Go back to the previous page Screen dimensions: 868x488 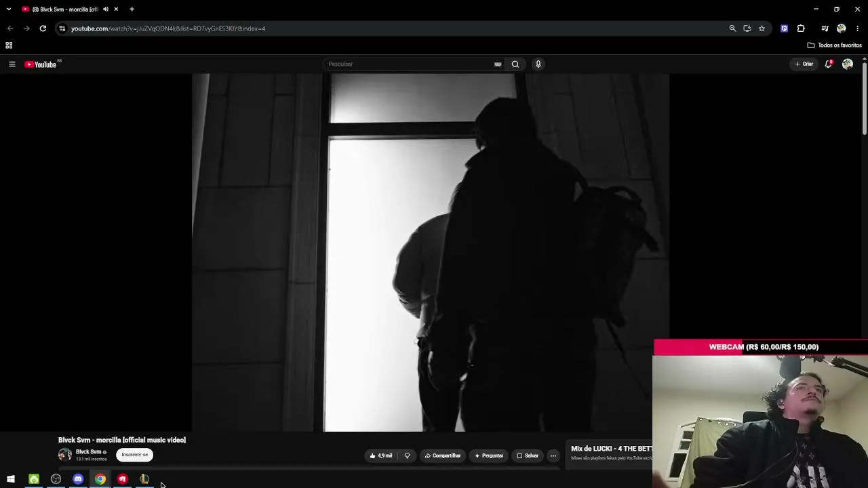click(10, 28)
